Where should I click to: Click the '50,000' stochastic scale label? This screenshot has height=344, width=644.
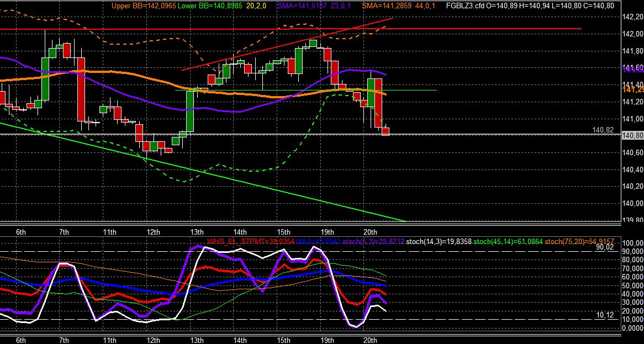tap(634, 285)
